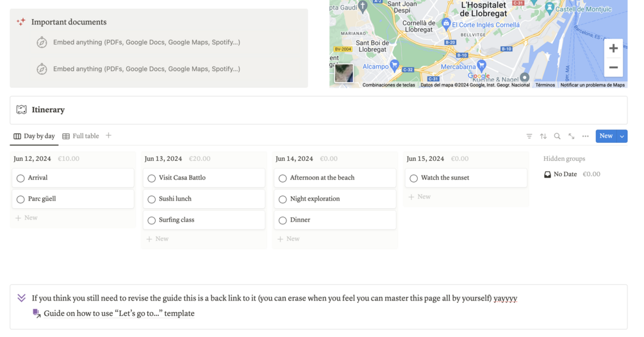644x337 pixels.
Task: Select the Day by day tab
Action: click(x=35, y=136)
